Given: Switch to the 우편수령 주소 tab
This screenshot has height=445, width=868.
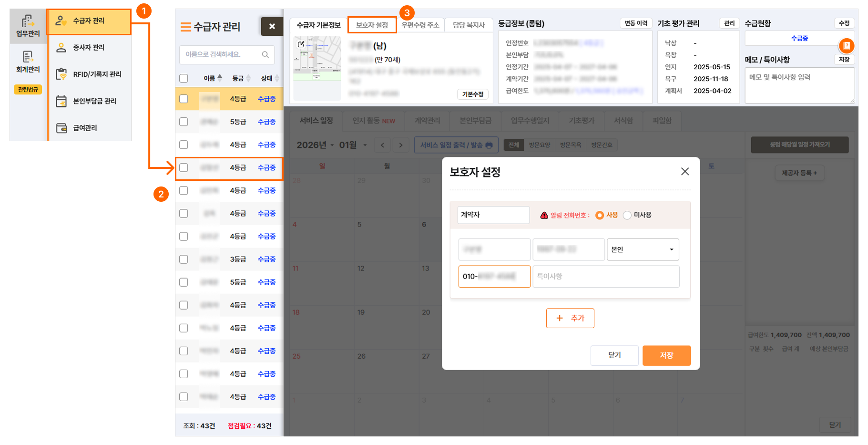Looking at the screenshot, I should (420, 25).
